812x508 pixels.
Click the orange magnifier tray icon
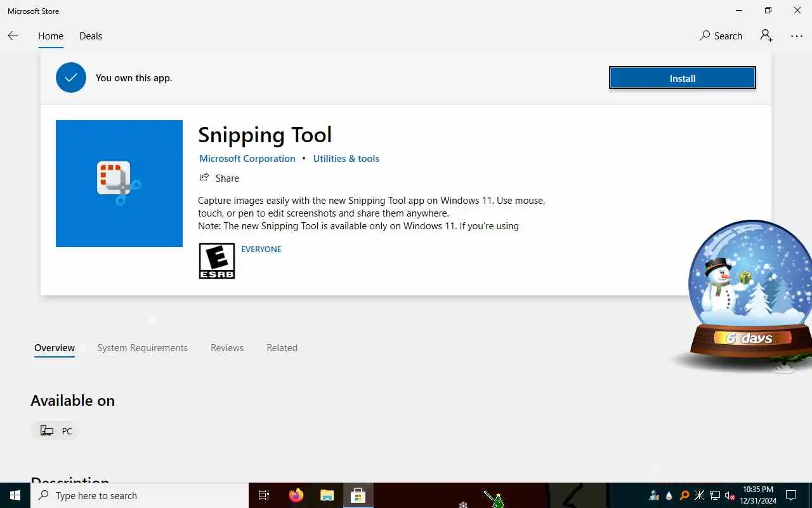tap(684, 495)
